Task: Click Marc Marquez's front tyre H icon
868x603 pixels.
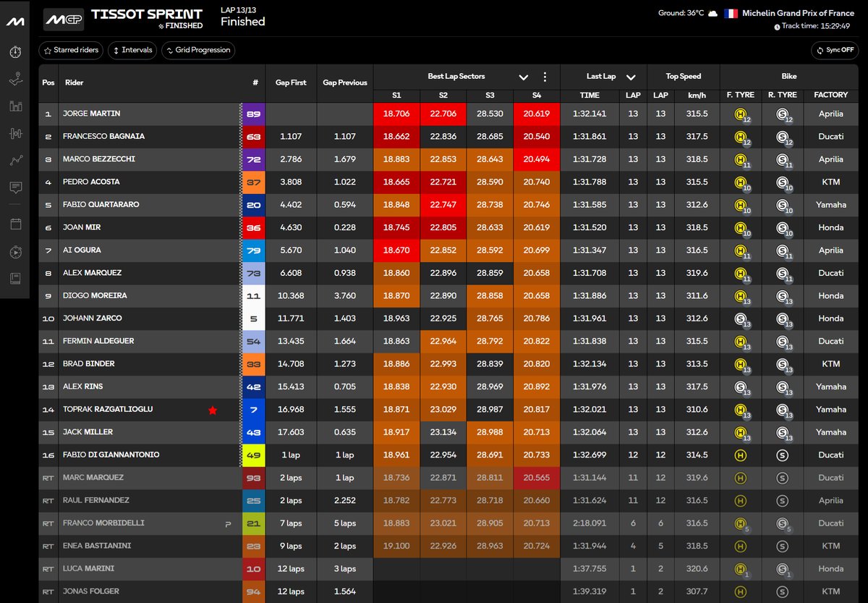Action: (x=740, y=478)
